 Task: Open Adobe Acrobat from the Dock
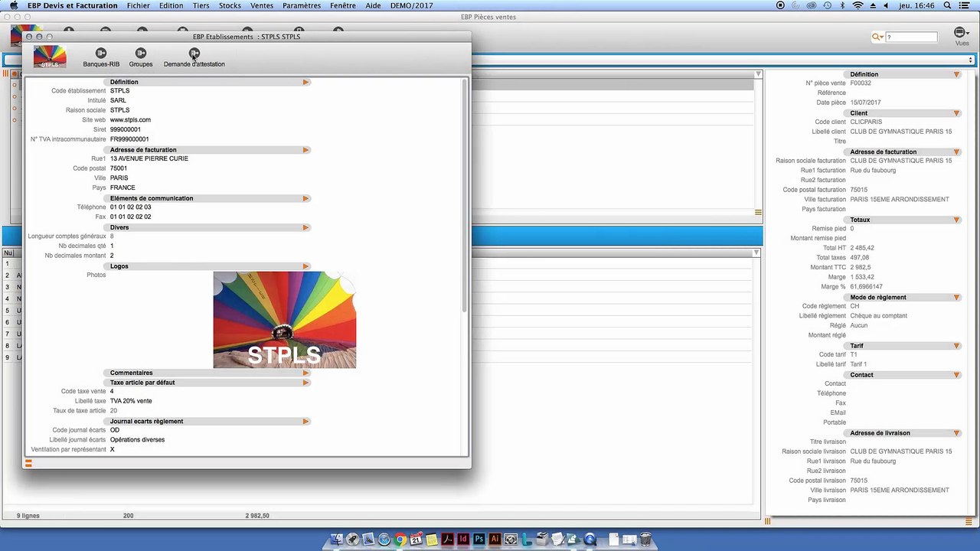pos(448,540)
